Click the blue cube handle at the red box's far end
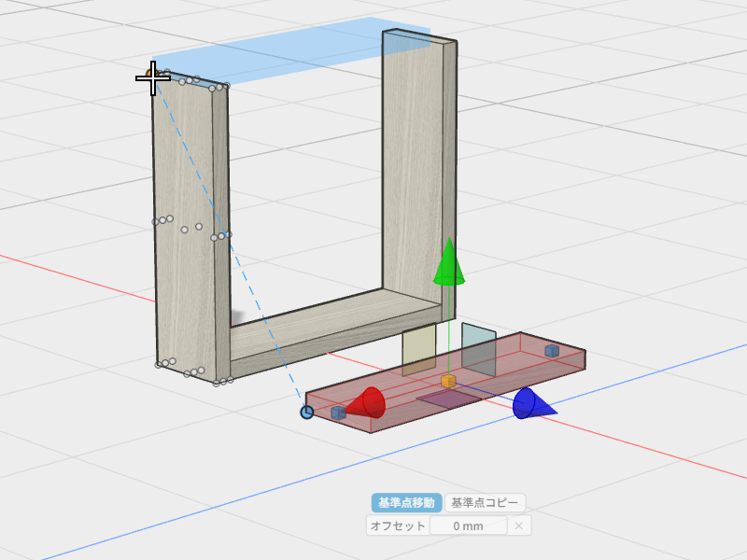The height and width of the screenshot is (560, 747). point(552,351)
